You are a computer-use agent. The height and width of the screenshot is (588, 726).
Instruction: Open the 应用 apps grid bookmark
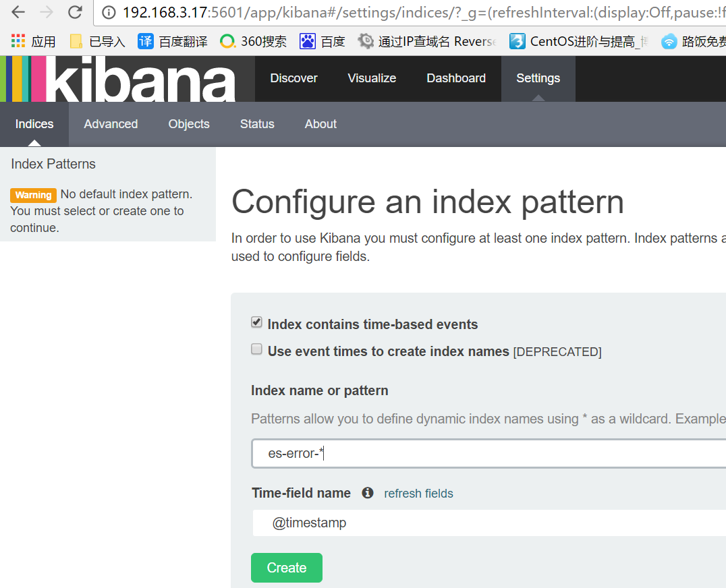pos(33,42)
